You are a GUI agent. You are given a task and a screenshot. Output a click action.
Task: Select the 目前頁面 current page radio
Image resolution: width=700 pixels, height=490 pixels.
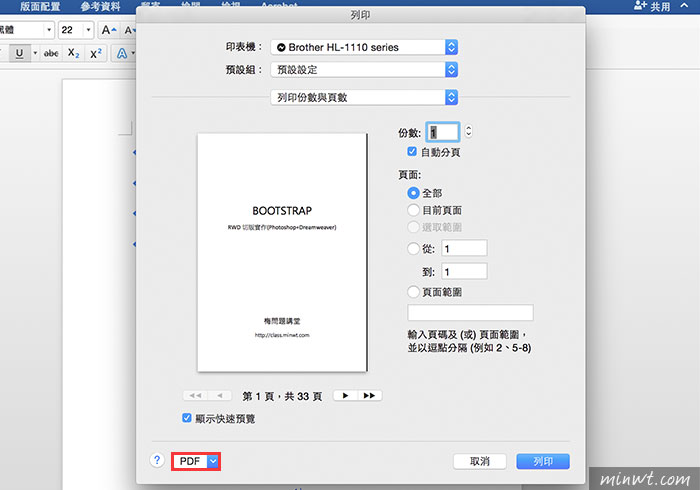[x=413, y=210]
